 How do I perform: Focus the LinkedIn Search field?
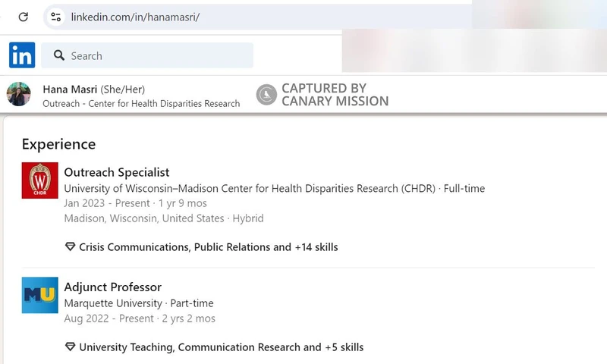pos(147,55)
